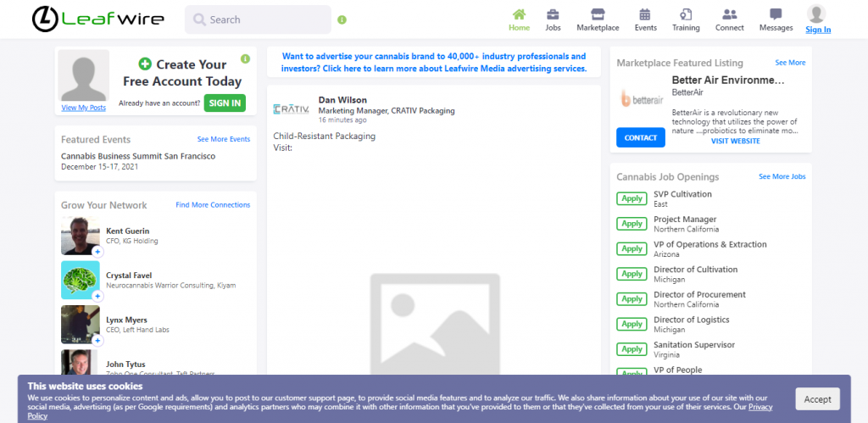Click See More Events link
The width and height of the screenshot is (868, 423).
coord(224,140)
